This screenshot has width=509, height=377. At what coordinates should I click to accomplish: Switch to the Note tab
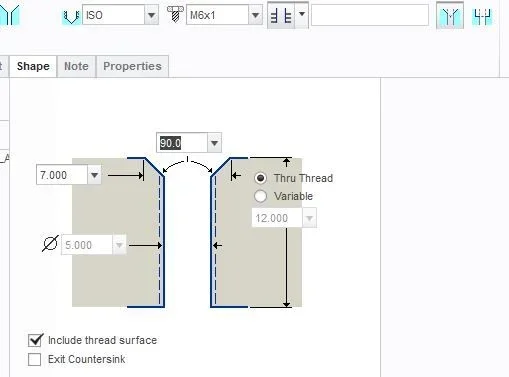click(x=76, y=66)
